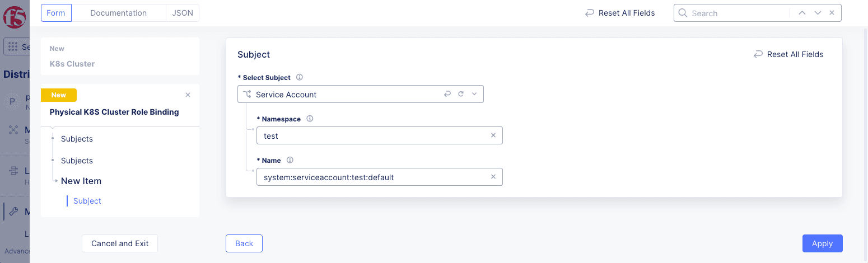Go back using the Back button
The width and height of the screenshot is (868, 263).
click(244, 243)
